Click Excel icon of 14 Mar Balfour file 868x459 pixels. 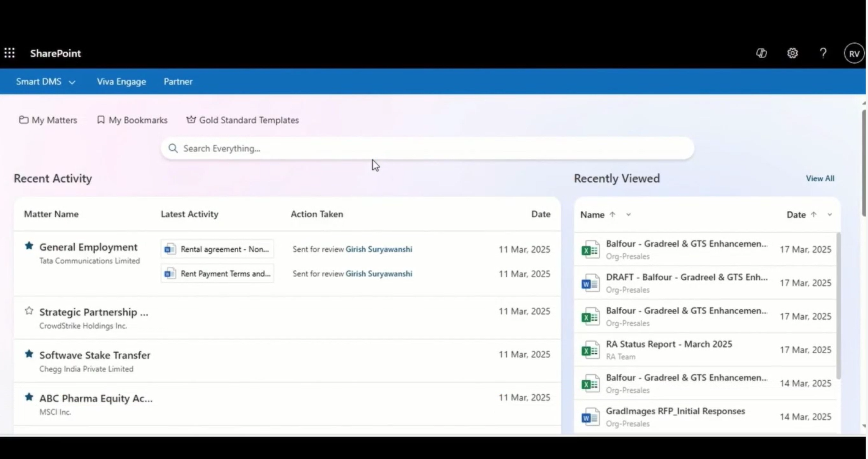click(590, 383)
